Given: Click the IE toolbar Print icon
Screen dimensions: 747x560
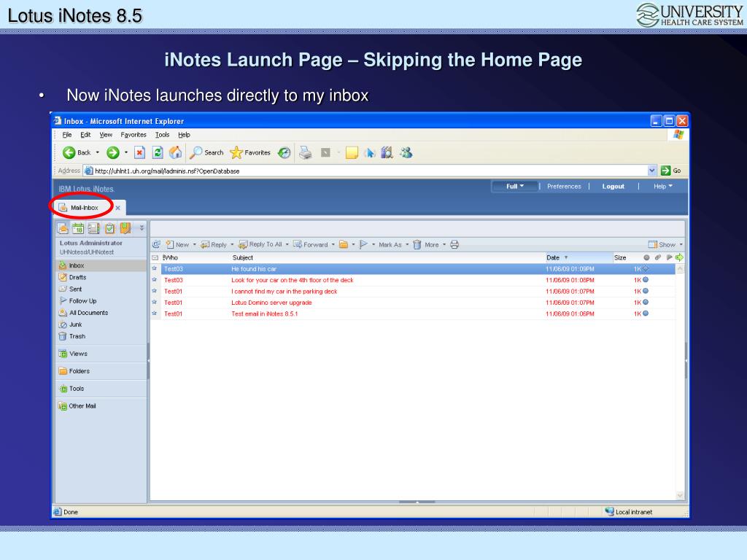Looking at the screenshot, I should [x=306, y=152].
